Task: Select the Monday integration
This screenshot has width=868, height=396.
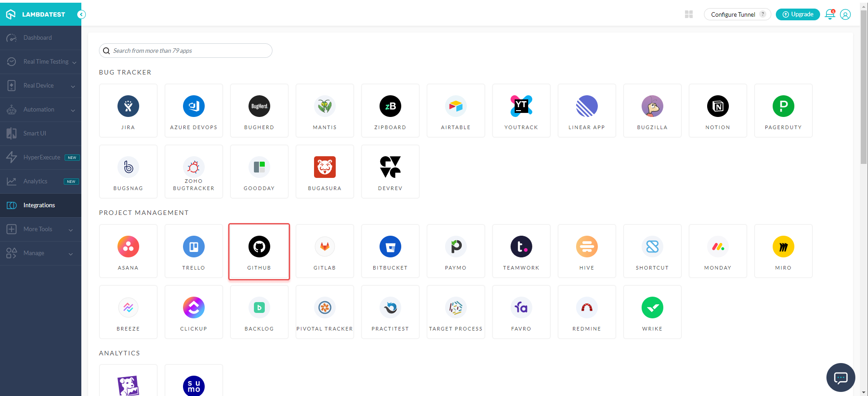Action: coord(718,251)
